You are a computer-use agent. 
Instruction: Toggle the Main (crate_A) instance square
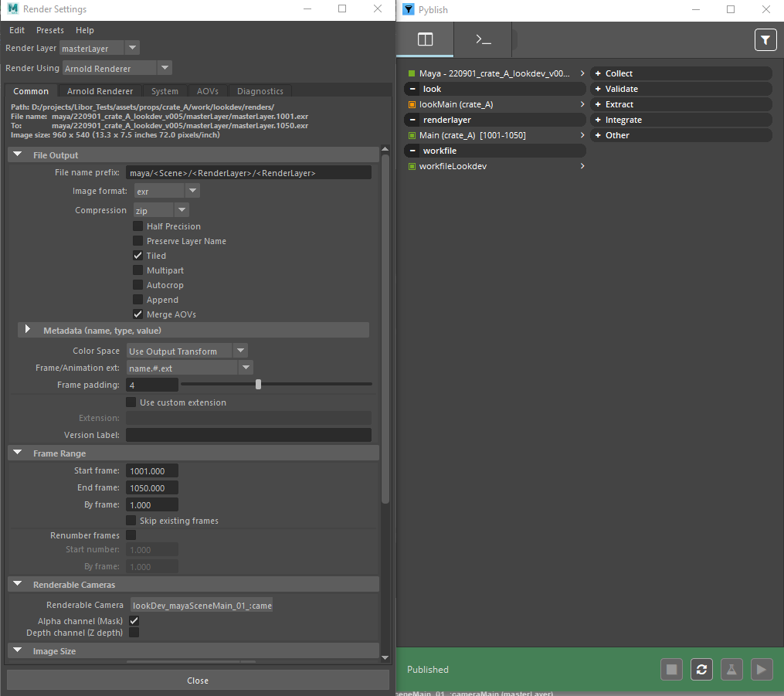coord(412,135)
